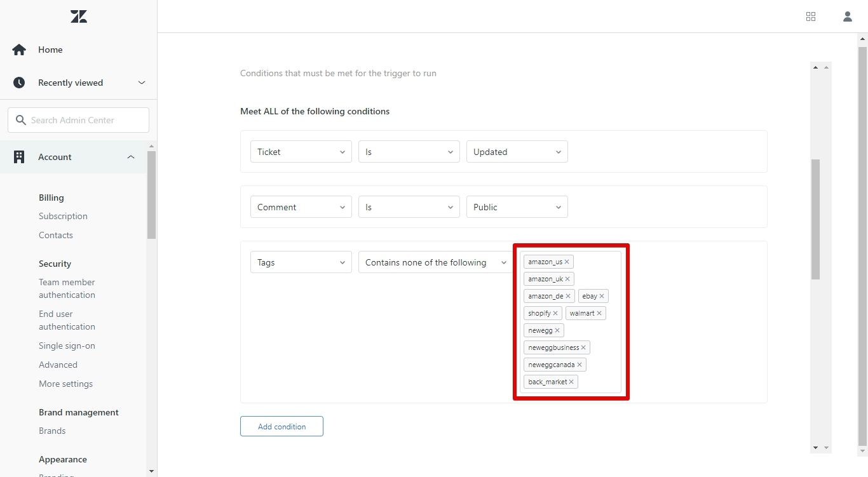
Task: Open Team member authentication settings
Action: coord(67,288)
